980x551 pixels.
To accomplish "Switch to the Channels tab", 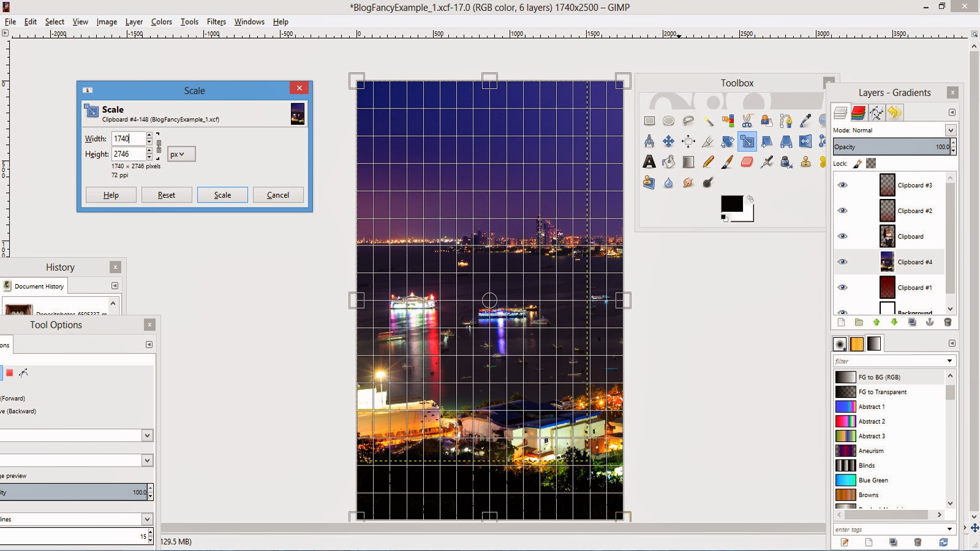I will pyautogui.click(x=859, y=113).
